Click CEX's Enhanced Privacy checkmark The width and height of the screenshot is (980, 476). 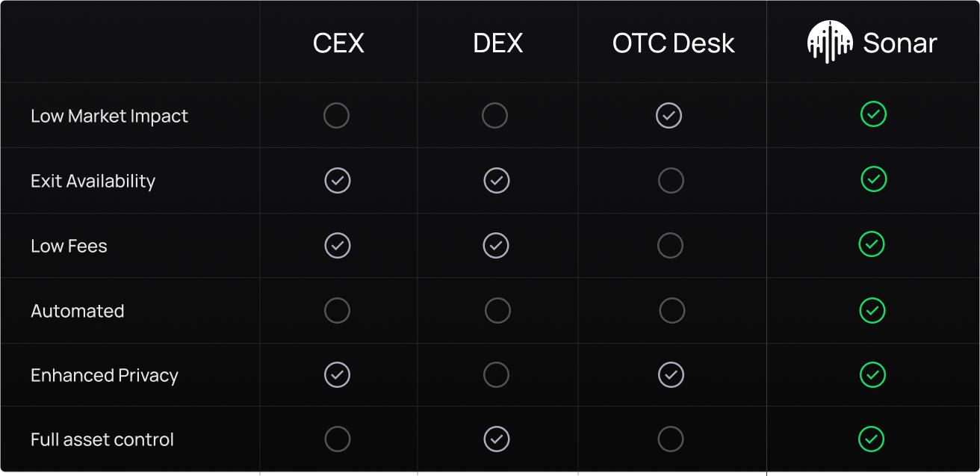[337, 374]
